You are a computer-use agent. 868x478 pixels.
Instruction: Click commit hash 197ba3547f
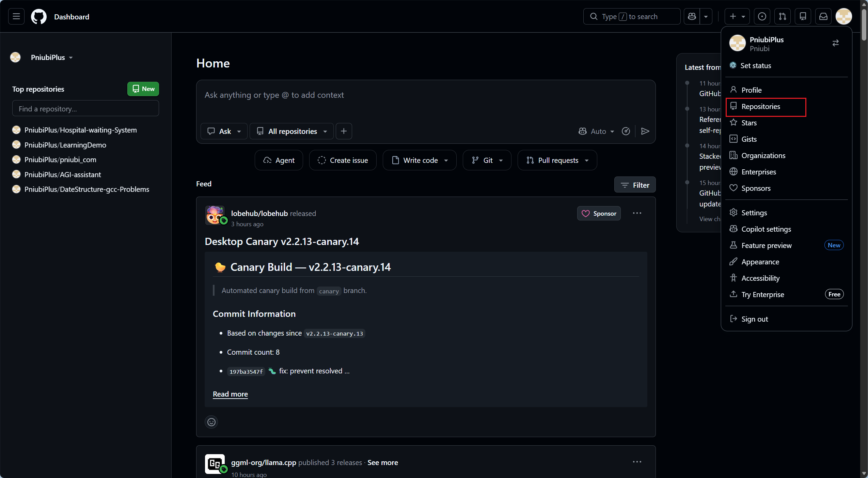coord(246,371)
